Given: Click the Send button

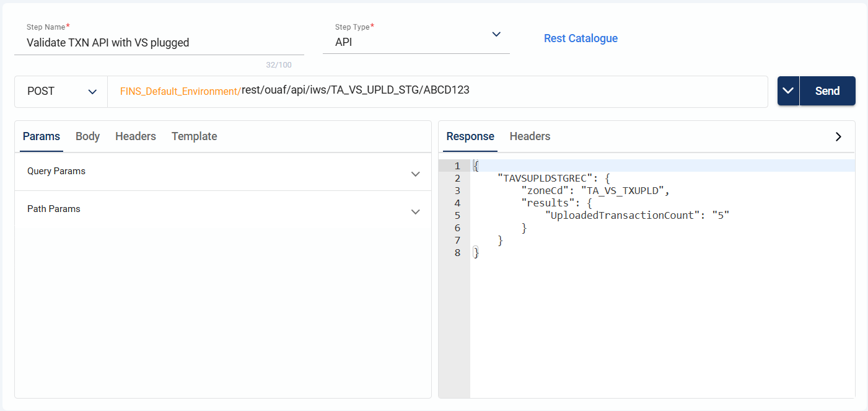Looking at the screenshot, I should pos(827,91).
